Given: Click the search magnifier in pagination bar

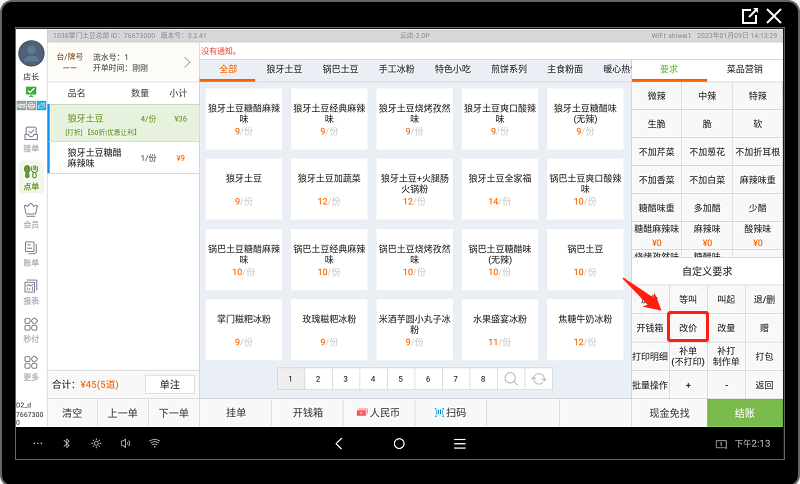Looking at the screenshot, I should pos(511,379).
